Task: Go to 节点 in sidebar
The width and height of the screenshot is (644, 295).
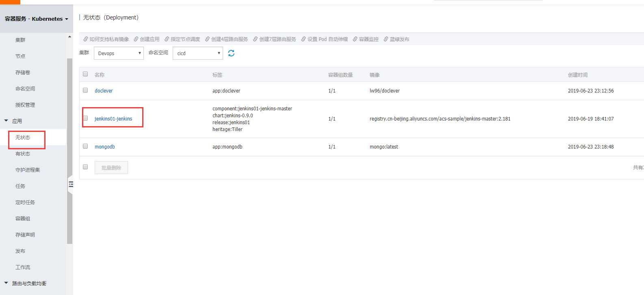Action: pos(20,56)
